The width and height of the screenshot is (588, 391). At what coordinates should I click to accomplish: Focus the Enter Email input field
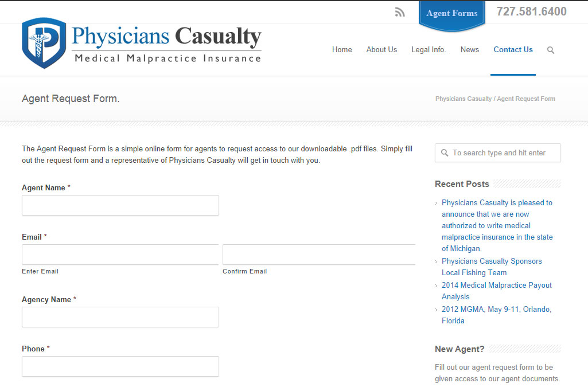[120, 255]
